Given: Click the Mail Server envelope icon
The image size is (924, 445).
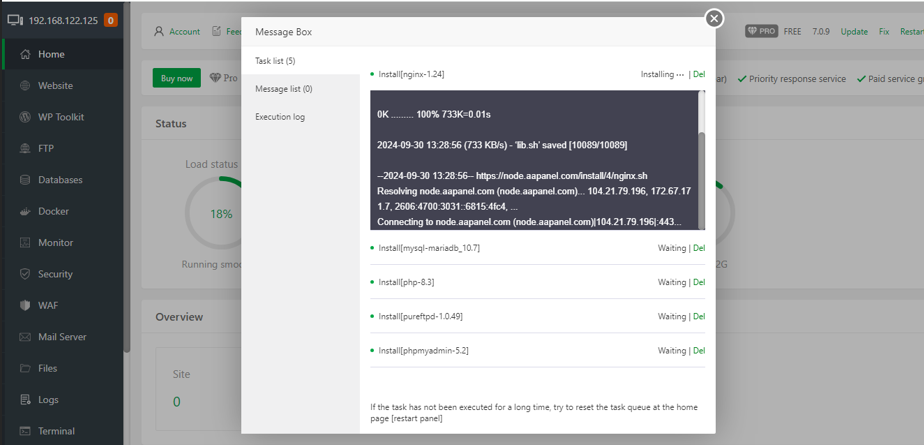Looking at the screenshot, I should coord(25,337).
